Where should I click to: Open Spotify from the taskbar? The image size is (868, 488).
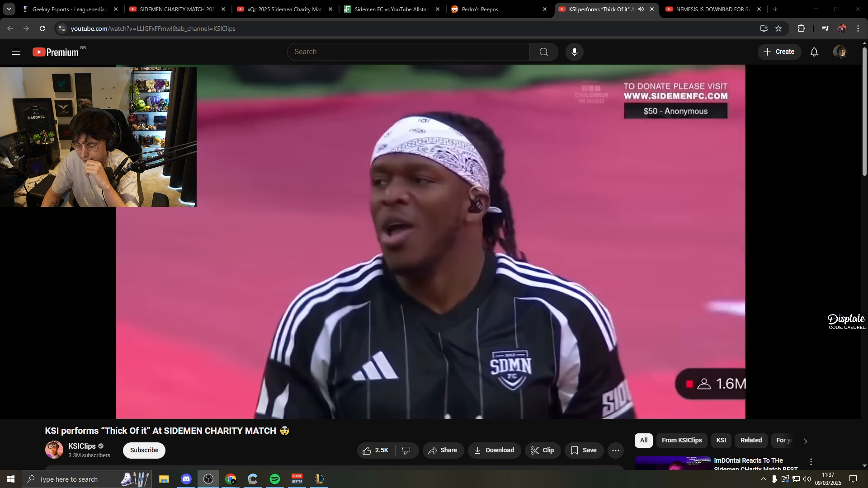pos(274,479)
